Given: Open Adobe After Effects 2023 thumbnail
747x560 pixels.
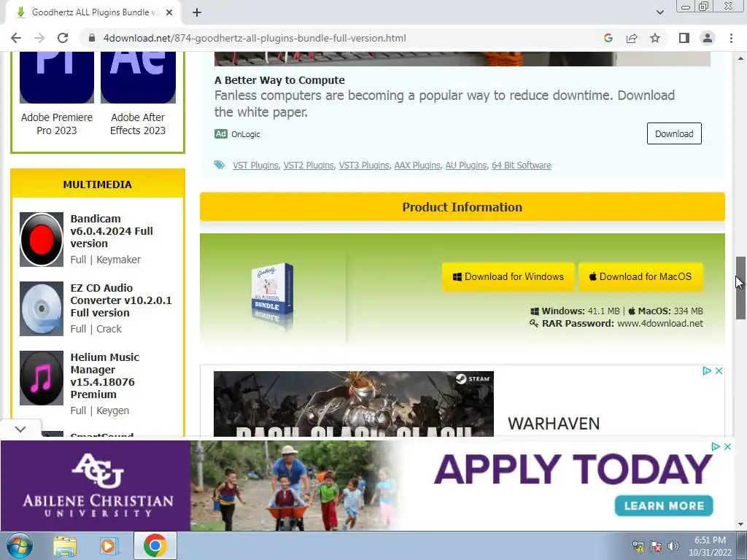Looking at the screenshot, I should tap(138, 77).
